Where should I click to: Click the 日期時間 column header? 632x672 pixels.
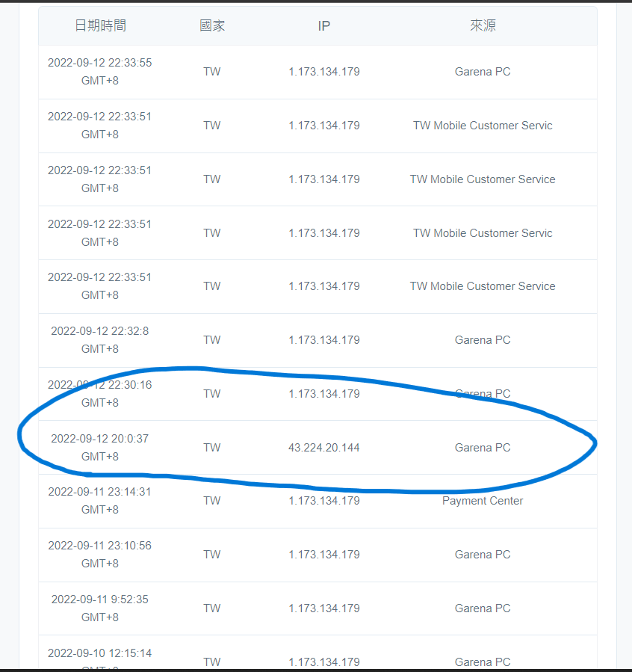tap(100, 25)
